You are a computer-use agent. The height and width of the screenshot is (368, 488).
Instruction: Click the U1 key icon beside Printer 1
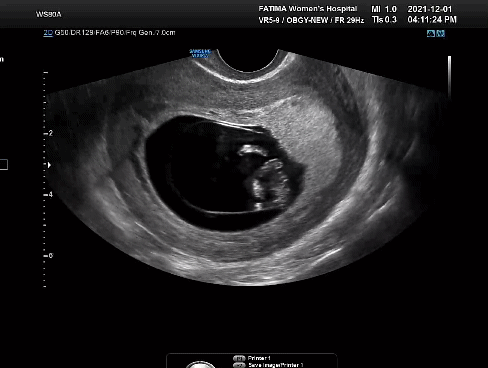239,358
